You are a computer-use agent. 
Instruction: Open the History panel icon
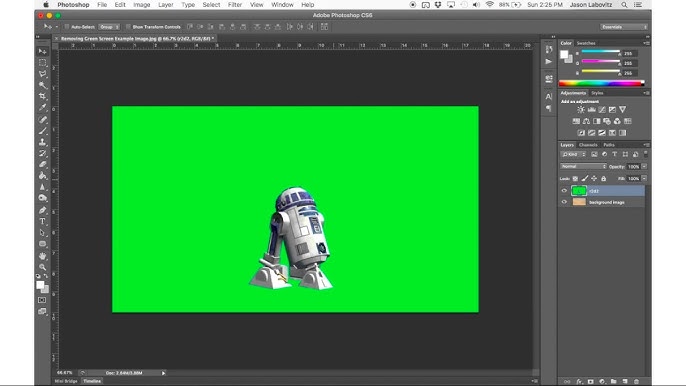pos(549,50)
